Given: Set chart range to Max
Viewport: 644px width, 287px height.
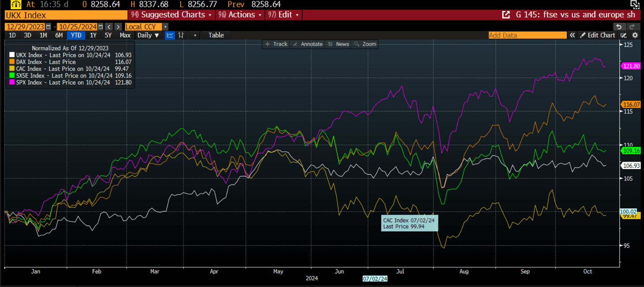Looking at the screenshot, I should (125, 35).
